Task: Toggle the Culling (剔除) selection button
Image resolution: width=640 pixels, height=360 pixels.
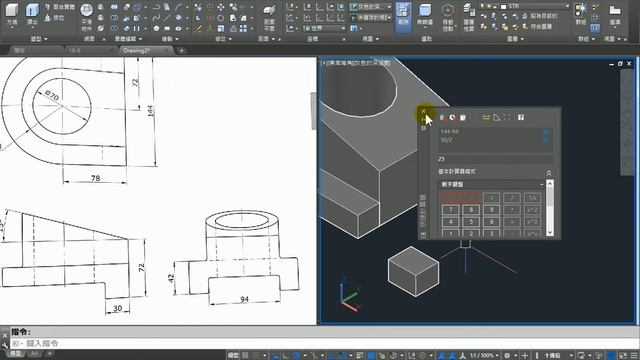Action: click(403, 16)
